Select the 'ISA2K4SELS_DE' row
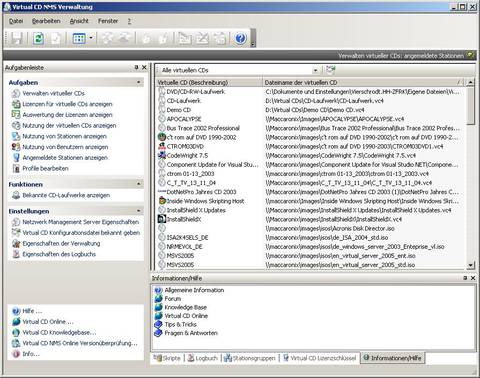This screenshot has height=378, width=480. 310,238
